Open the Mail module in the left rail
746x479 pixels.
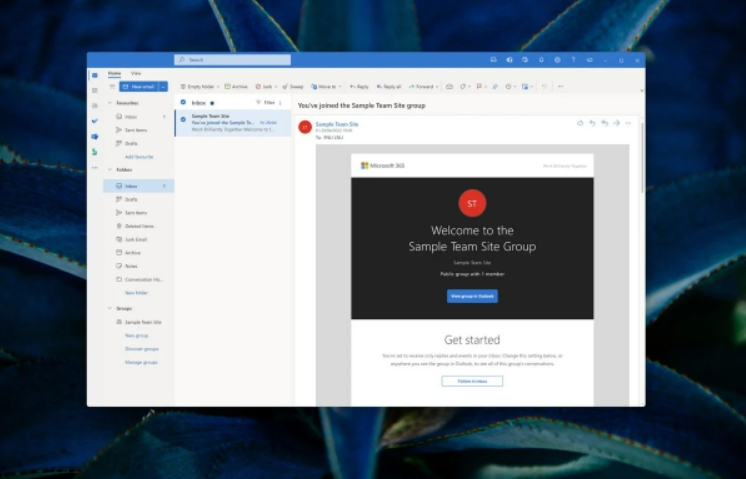(95, 75)
